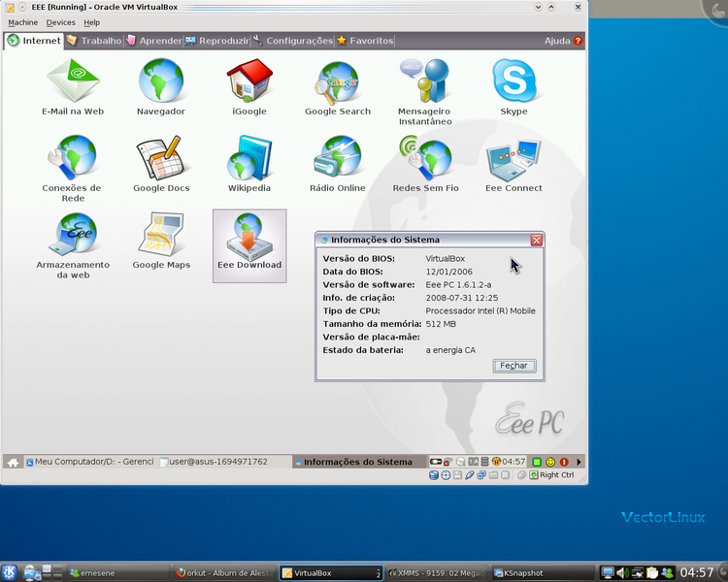Click the VirtualBox optical disk status icon
Viewport: 728px width, 582px height.
coord(446,475)
